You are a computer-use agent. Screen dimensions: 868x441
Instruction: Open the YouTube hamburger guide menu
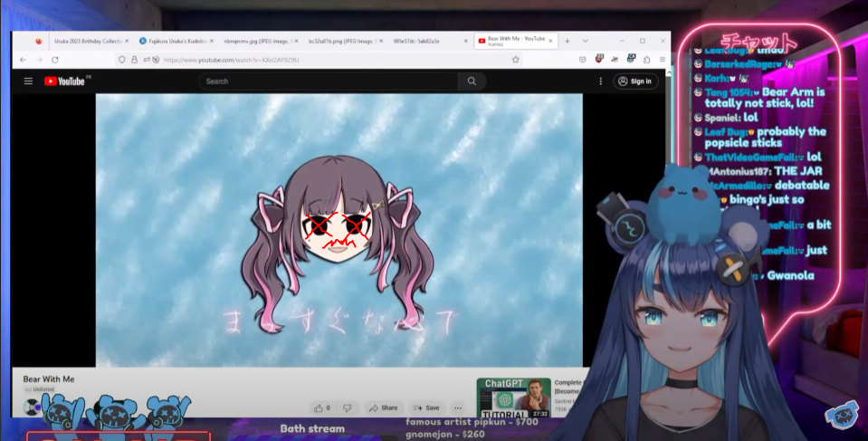pyautogui.click(x=28, y=81)
